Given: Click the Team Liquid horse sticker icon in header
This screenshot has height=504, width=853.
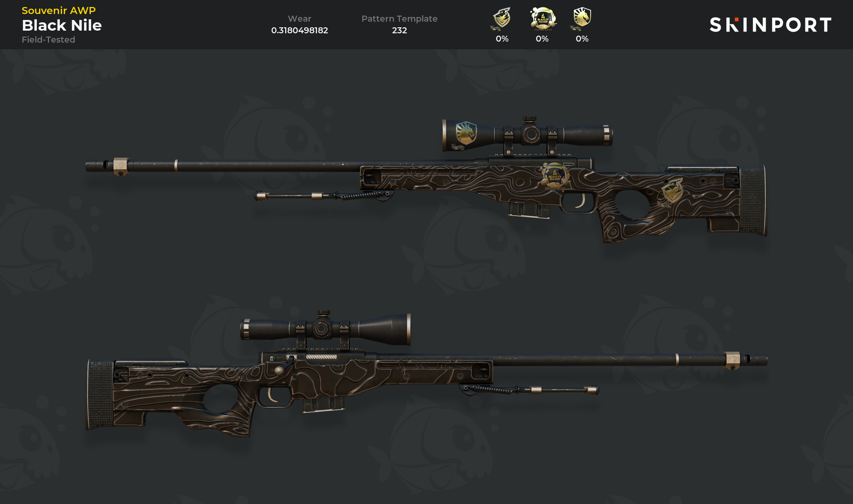Looking at the screenshot, I should (x=581, y=19).
